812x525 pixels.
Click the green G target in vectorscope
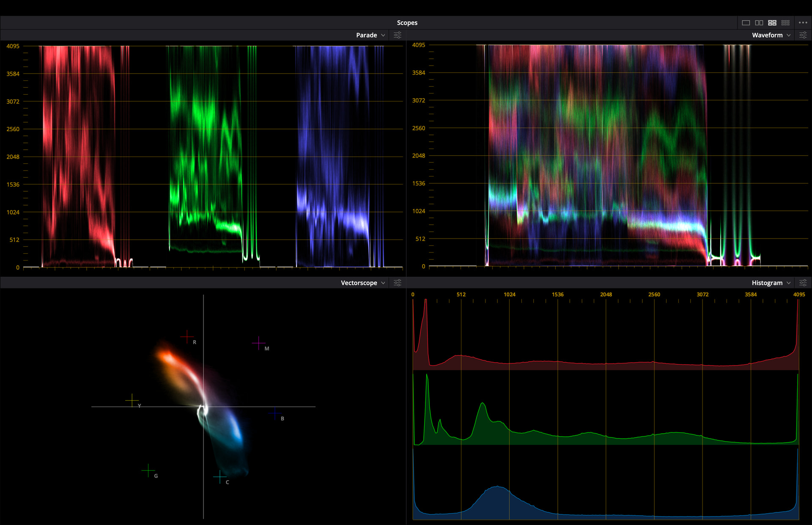click(x=148, y=470)
